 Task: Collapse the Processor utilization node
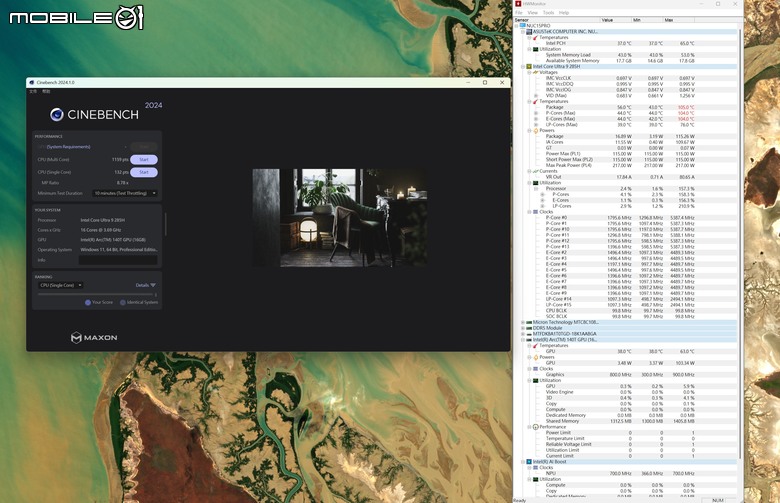click(536, 189)
